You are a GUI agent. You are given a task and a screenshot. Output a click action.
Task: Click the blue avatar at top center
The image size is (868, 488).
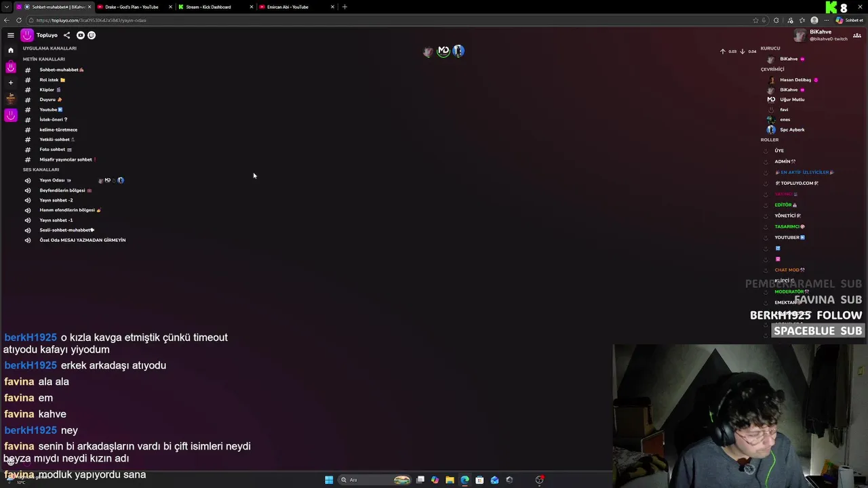(x=458, y=51)
